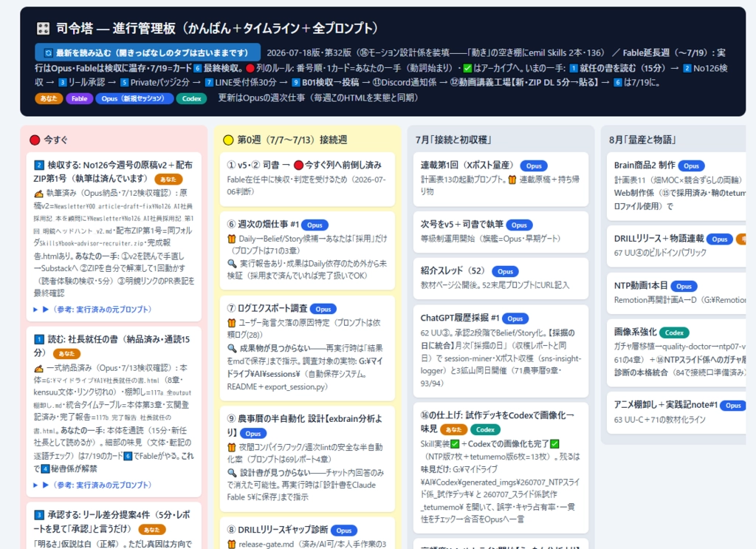
Task: Click the 司令塔 — 進行管理板 page title
Action: point(217,29)
